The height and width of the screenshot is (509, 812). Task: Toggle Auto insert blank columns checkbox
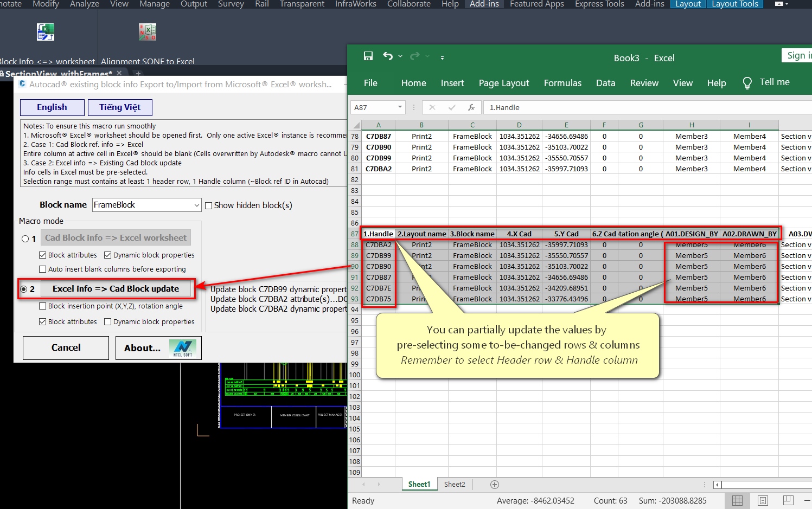(x=43, y=269)
